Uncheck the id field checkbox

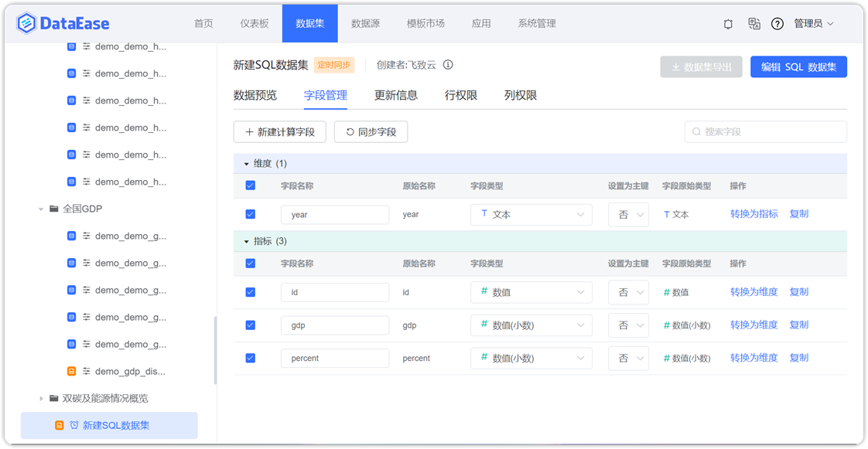tap(250, 292)
